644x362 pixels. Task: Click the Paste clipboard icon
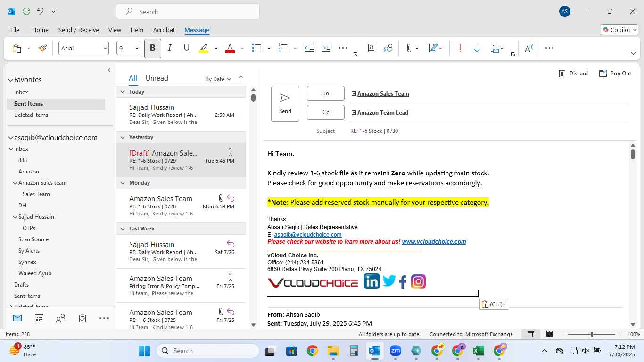point(17,48)
